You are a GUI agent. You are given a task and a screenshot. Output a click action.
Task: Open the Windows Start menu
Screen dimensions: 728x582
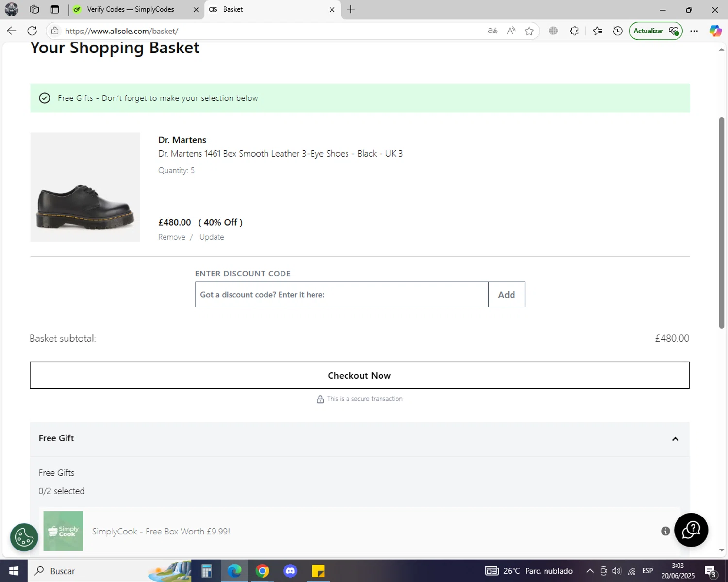(x=14, y=571)
